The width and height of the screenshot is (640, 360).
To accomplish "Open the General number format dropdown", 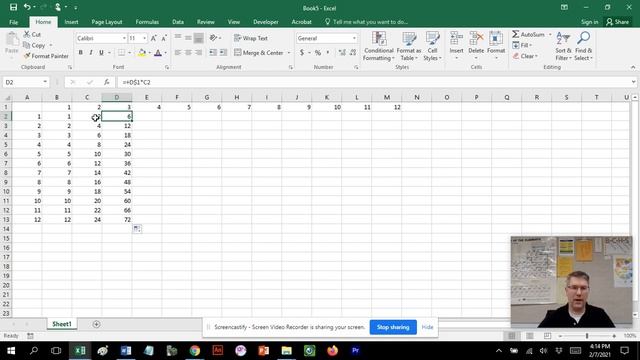I will 354,38.
